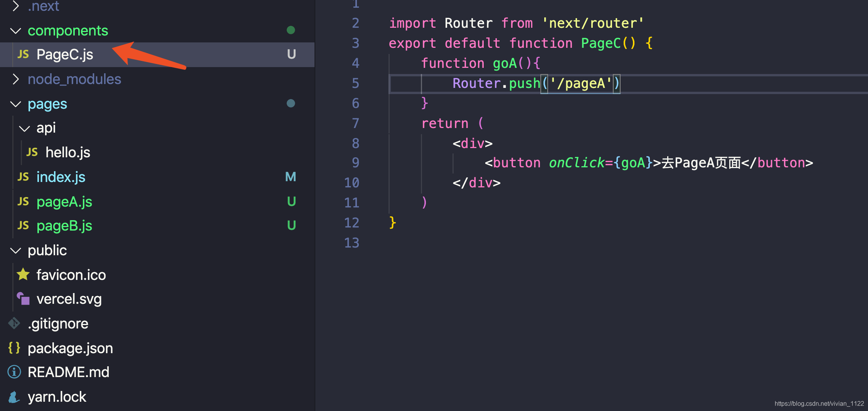
Task: Click the goA function declaration name
Action: [505, 63]
